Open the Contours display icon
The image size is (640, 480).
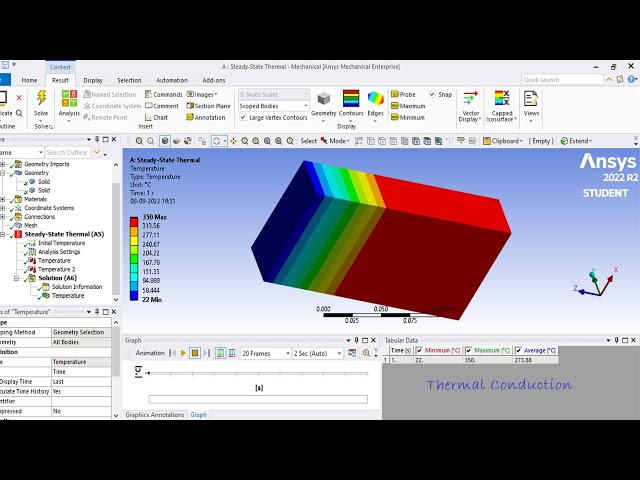(351, 98)
